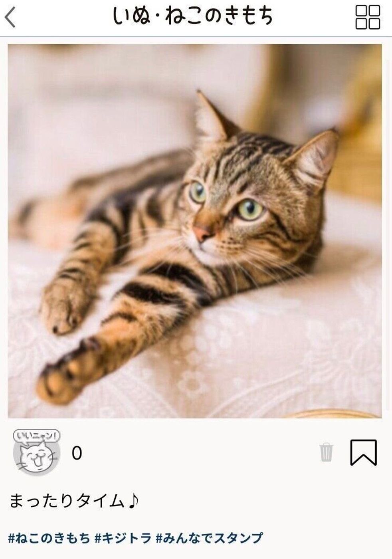Click the いいニャン! speech bubble label
Image resolution: width=392 pixels, height=559 pixels.
point(36,436)
